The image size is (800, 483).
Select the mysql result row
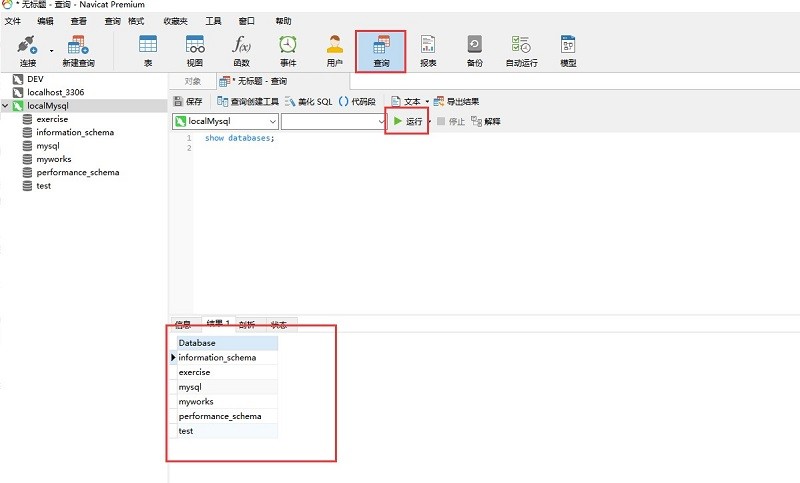(x=227, y=387)
